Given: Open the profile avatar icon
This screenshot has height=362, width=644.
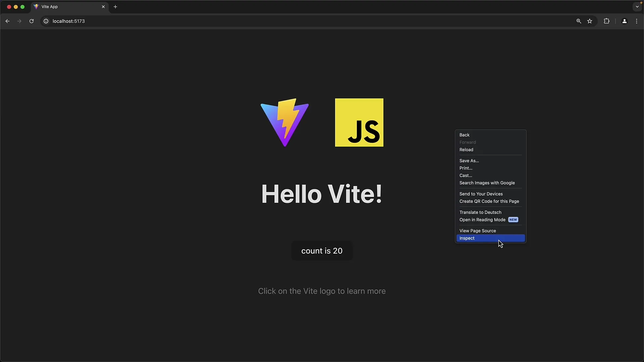Looking at the screenshot, I should point(624,21).
